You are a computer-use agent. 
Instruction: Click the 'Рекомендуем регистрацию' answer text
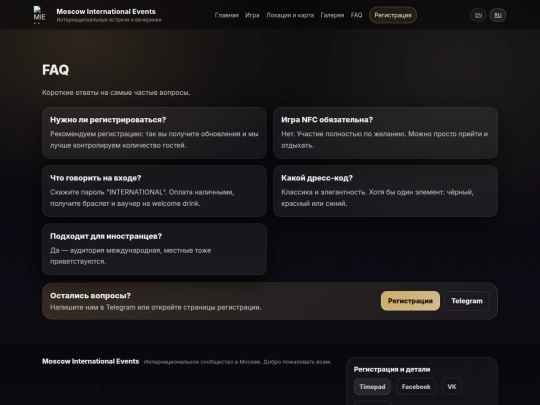(154, 139)
